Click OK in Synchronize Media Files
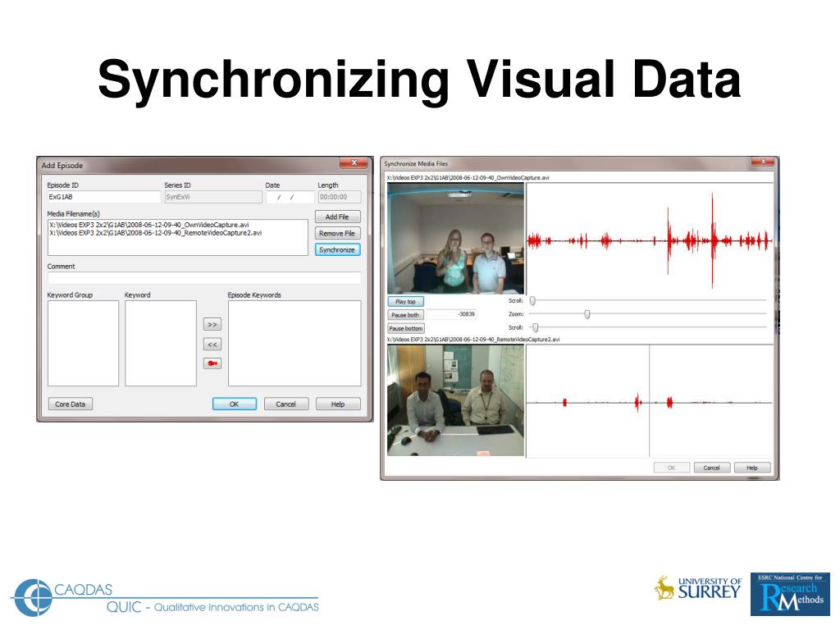Screen dimensions: 840x630 pos(672,468)
